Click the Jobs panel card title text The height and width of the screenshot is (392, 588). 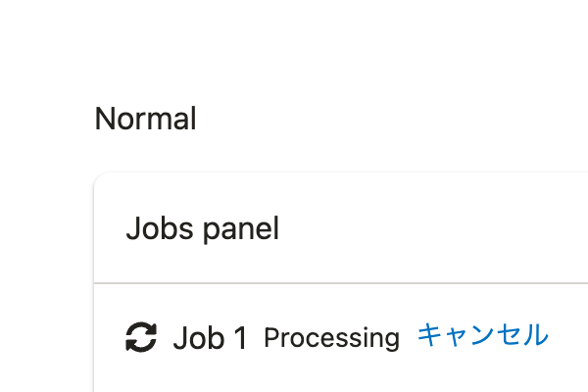[x=203, y=228]
